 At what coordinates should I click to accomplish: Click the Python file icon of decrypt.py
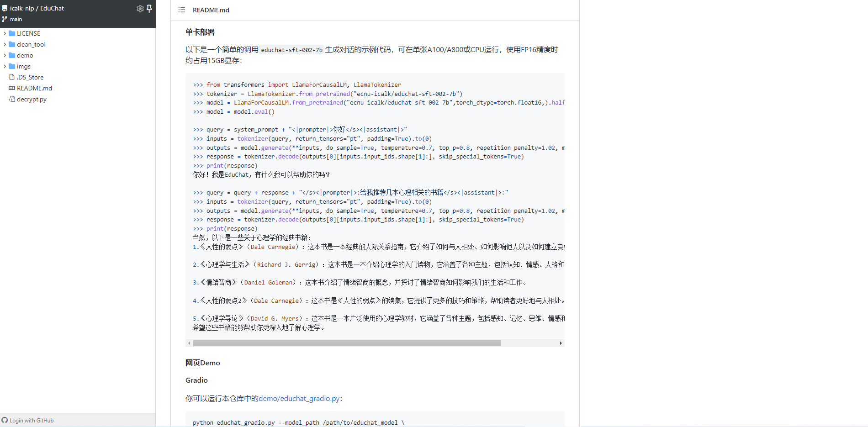pyautogui.click(x=12, y=99)
